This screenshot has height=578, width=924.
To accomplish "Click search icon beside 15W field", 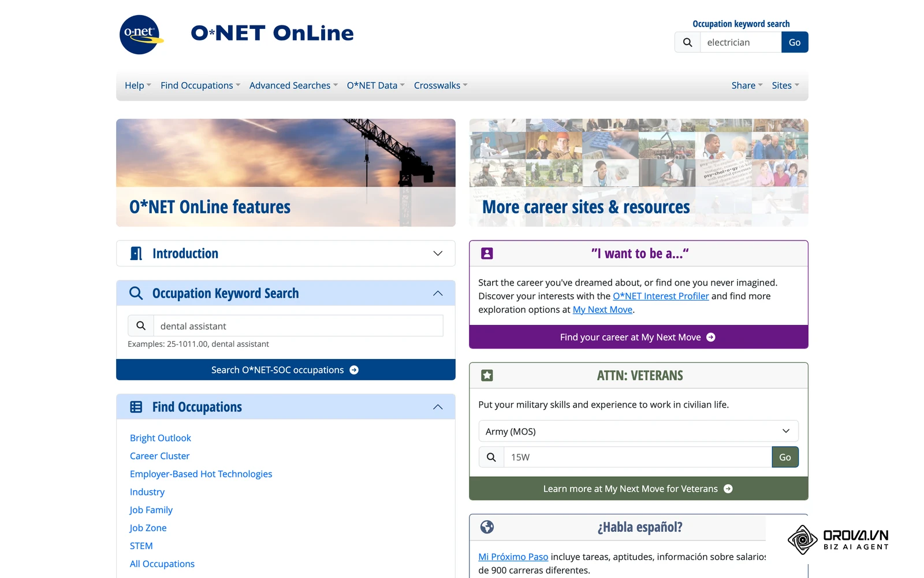I will pyautogui.click(x=491, y=457).
